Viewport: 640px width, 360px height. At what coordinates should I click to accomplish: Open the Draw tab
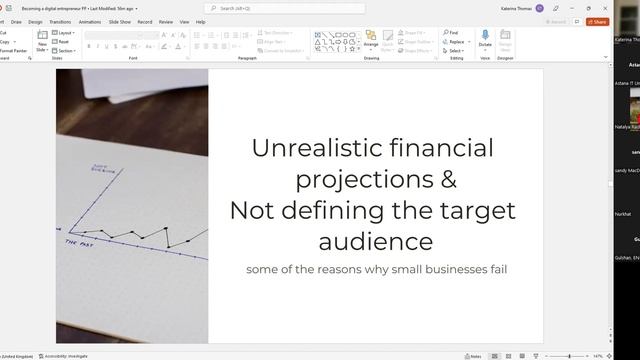pyautogui.click(x=16, y=22)
